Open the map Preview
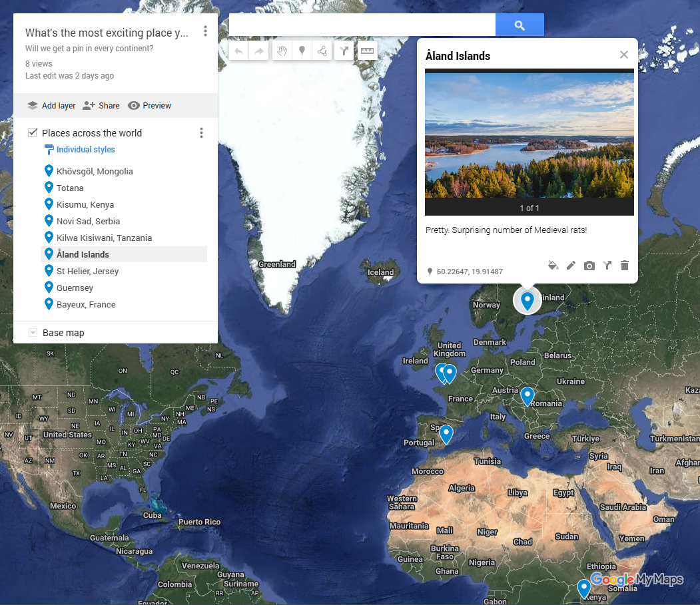Image resolution: width=700 pixels, height=605 pixels. pos(149,106)
